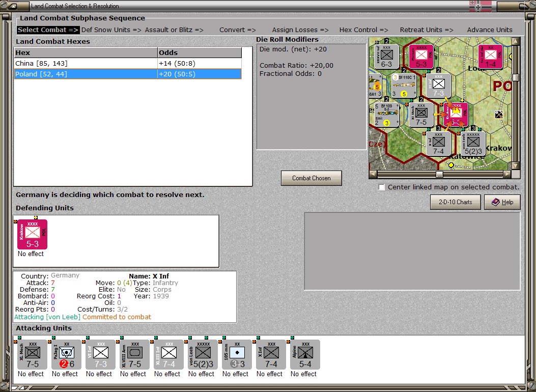Select the 105 mm artillery unit
This screenshot has height=392, width=536.
click(x=237, y=354)
